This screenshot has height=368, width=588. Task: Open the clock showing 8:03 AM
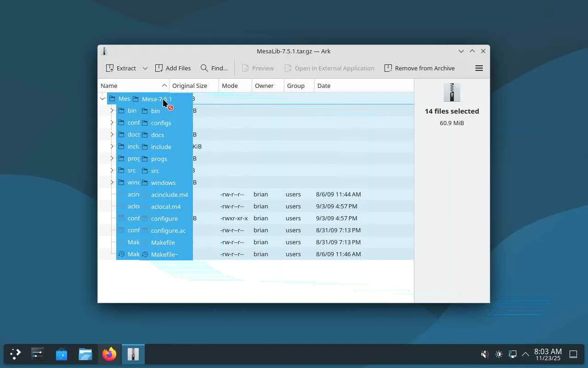pyautogui.click(x=548, y=354)
